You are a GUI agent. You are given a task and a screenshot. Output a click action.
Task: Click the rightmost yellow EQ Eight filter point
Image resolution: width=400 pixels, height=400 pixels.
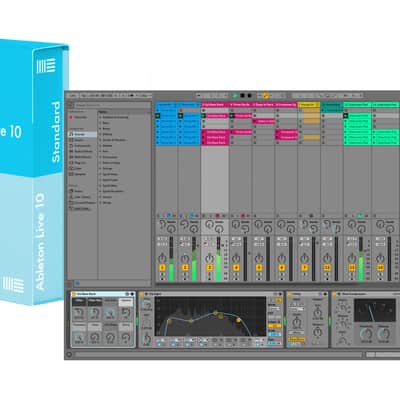tap(238, 320)
